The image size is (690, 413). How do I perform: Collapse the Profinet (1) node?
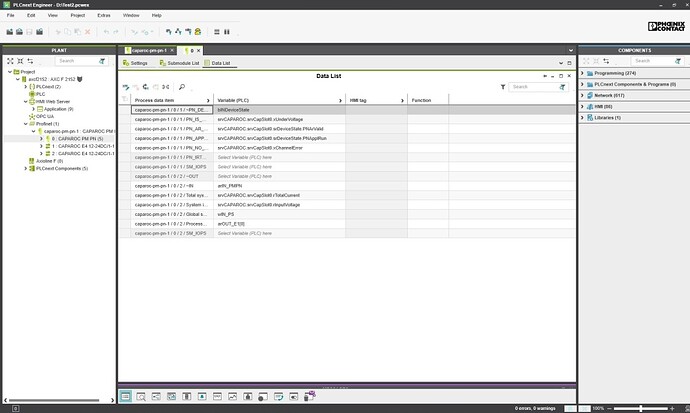(26, 124)
